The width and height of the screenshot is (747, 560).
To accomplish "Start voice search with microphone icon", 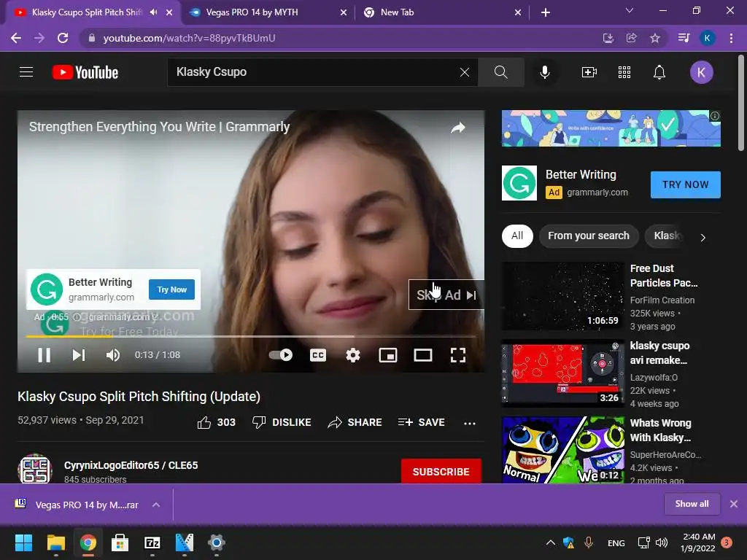I will click(545, 72).
